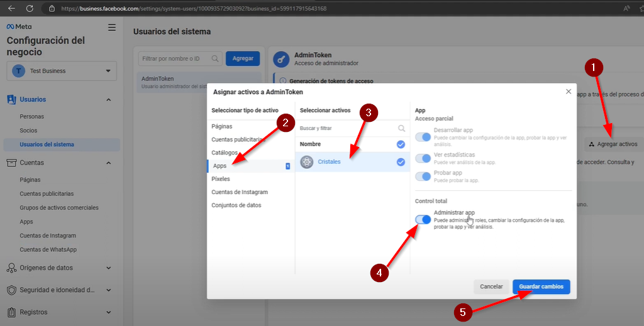View site info via the lock icon
644x326 pixels.
52,8
